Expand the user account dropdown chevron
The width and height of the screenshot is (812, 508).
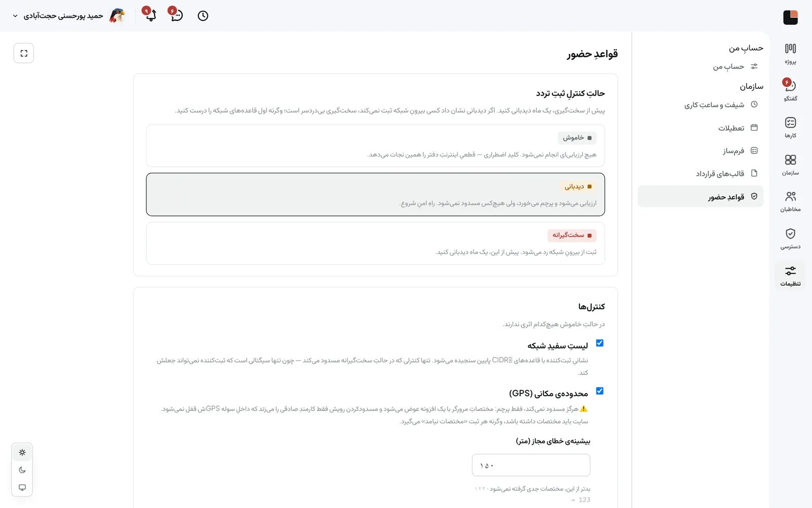click(15, 16)
